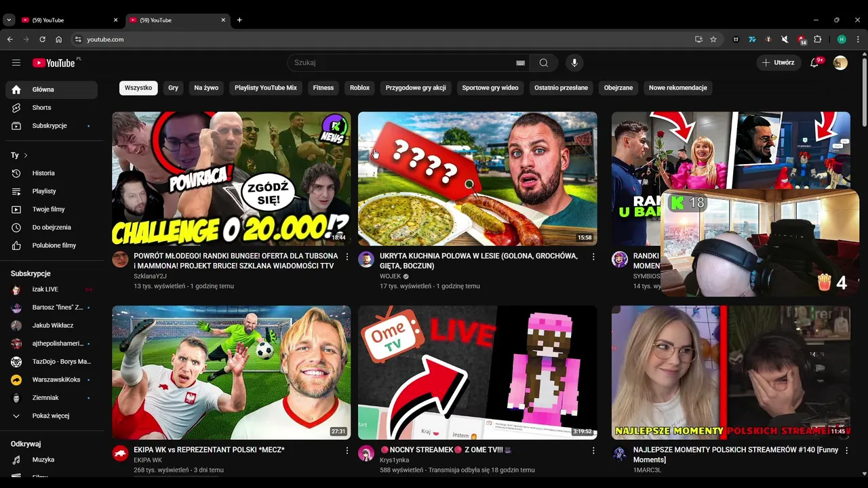Open Shorts in the sidebar
This screenshot has height=488, width=868.
52,108
